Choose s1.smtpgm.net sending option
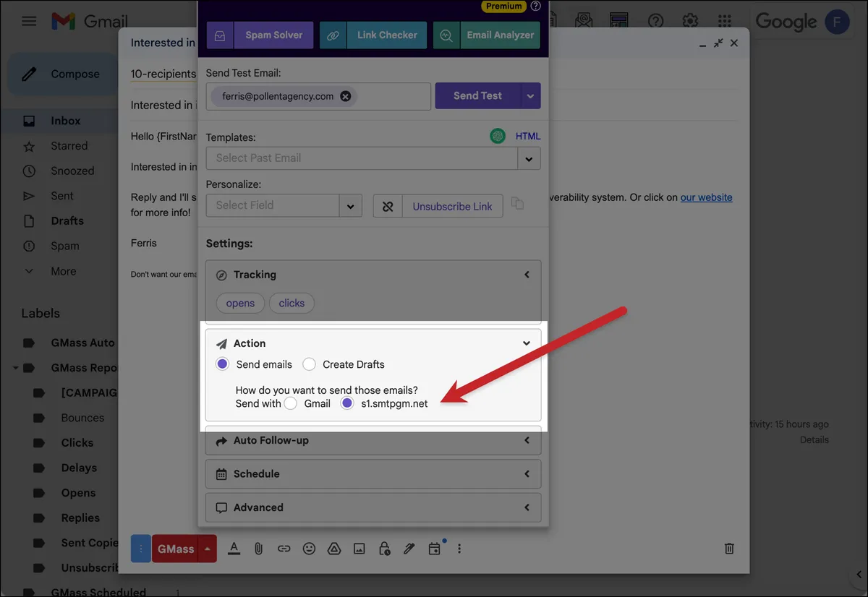Viewport: 868px width, 597px height. pyautogui.click(x=347, y=403)
